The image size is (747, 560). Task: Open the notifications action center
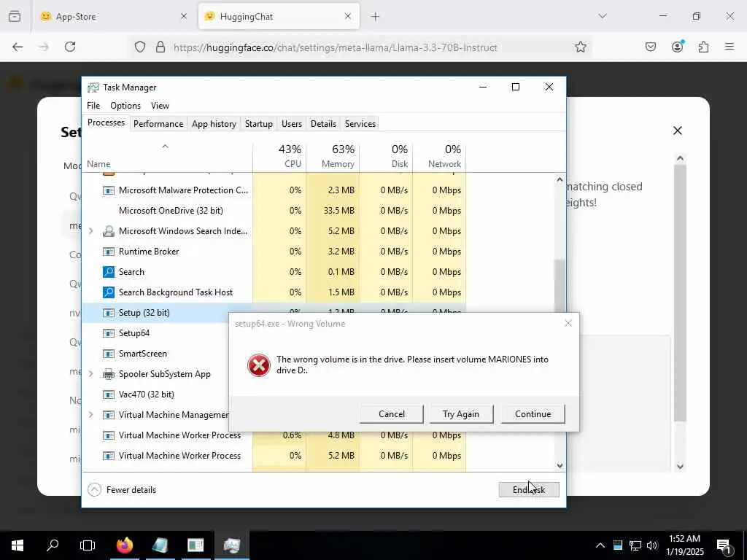(x=724, y=545)
